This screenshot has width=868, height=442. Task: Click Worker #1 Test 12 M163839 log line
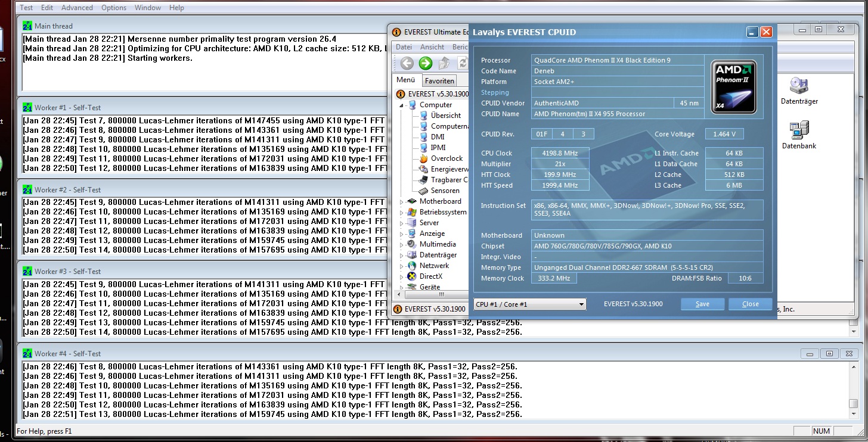click(x=204, y=168)
